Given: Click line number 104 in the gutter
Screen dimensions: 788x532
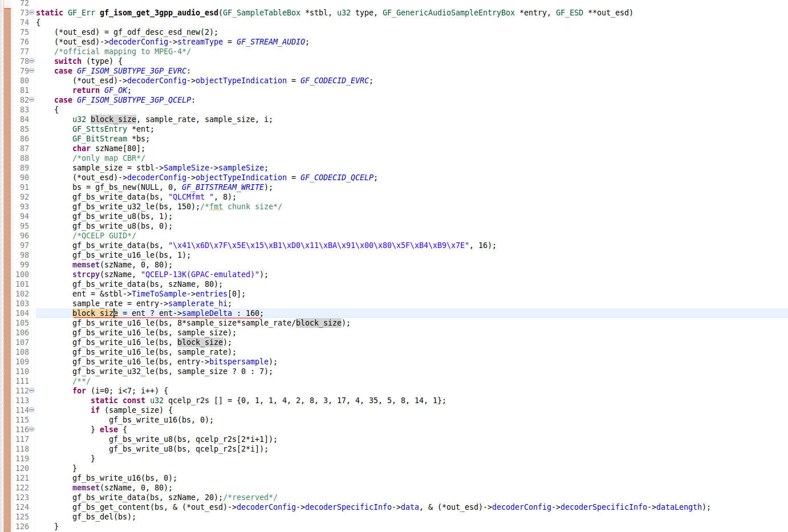Looking at the screenshot, I should point(22,313).
